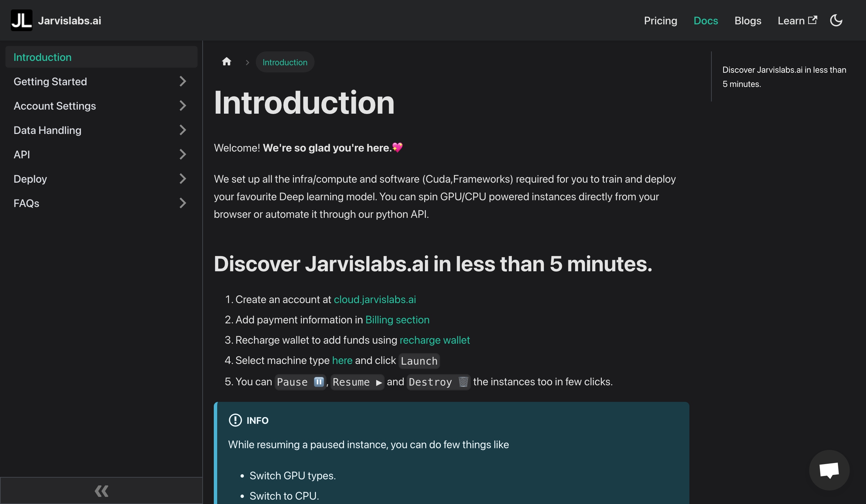Image resolution: width=866 pixels, height=504 pixels.
Task: Follow the recharge wallet link
Action: [x=434, y=340]
